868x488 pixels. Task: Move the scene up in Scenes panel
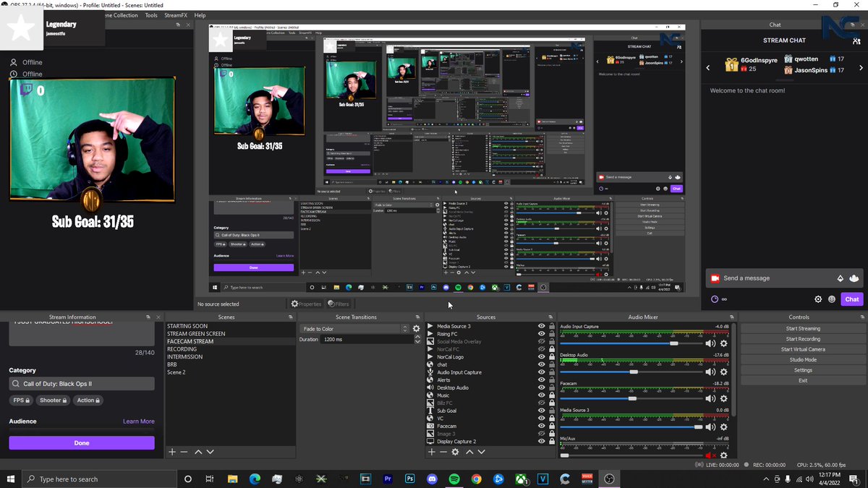pyautogui.click(x=198, y=452)
